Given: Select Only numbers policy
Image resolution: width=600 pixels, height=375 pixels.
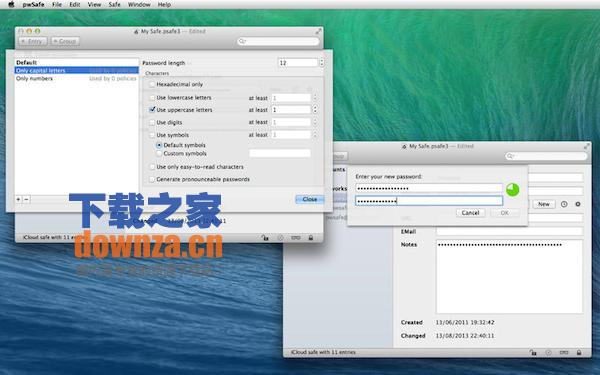Looking at the screenshot, I should [77, 78].
